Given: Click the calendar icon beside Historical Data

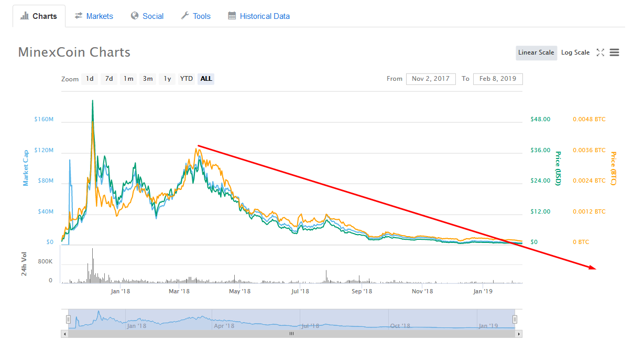Looking at the screenshot, I should tap(232, 16).
